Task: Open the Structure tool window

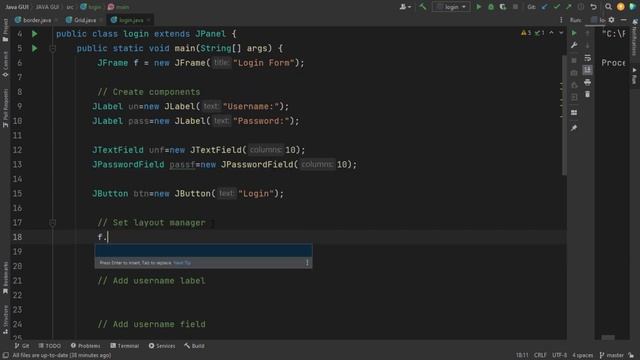Action: coord(5,320)
